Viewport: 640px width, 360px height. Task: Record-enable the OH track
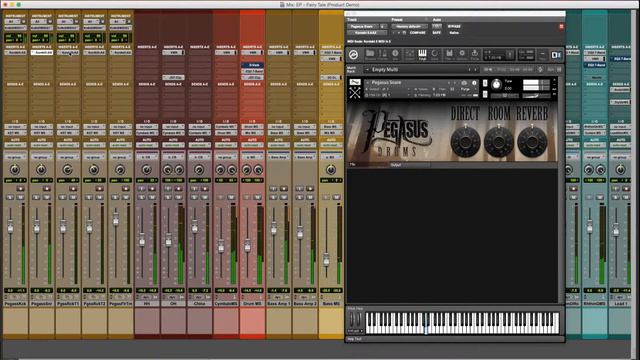click(178, 189)
